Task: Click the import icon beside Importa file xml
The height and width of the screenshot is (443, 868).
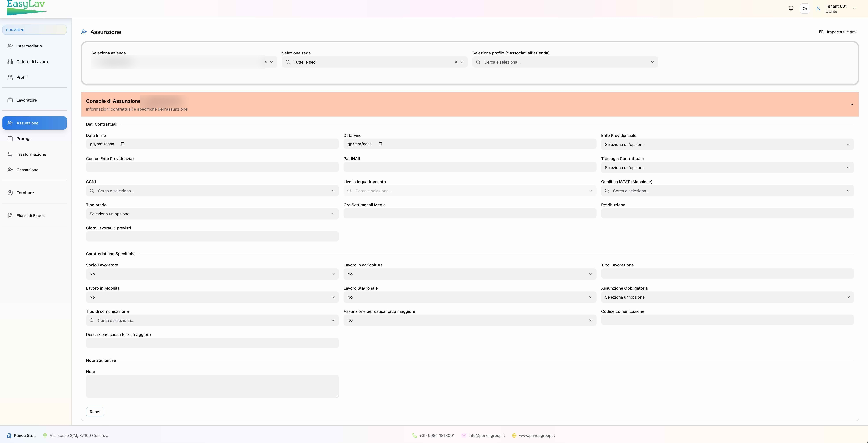Action: (821, 32)
